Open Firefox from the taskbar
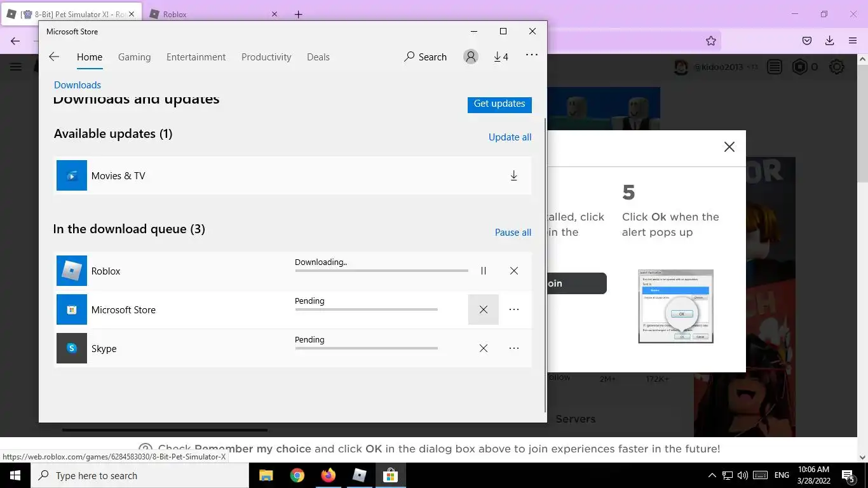The height and width of the screenshot is (488, 868). tap(328, 475)
